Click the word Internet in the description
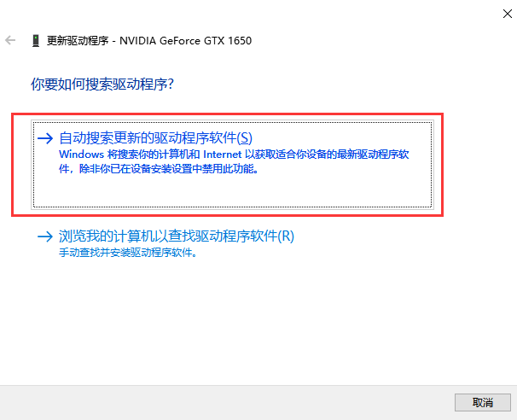This screenshot has width=517, height=420. [x=222, y=155]
